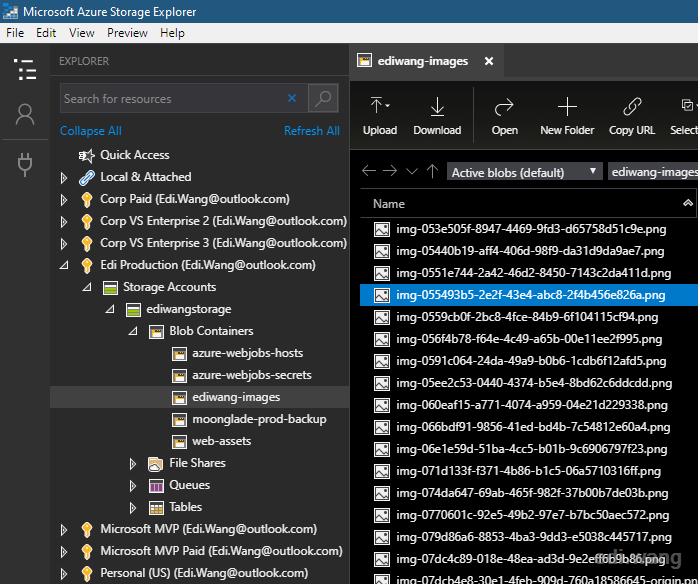Open the Account Management person icon
The image size is (698, 584).
coord(25,114)
